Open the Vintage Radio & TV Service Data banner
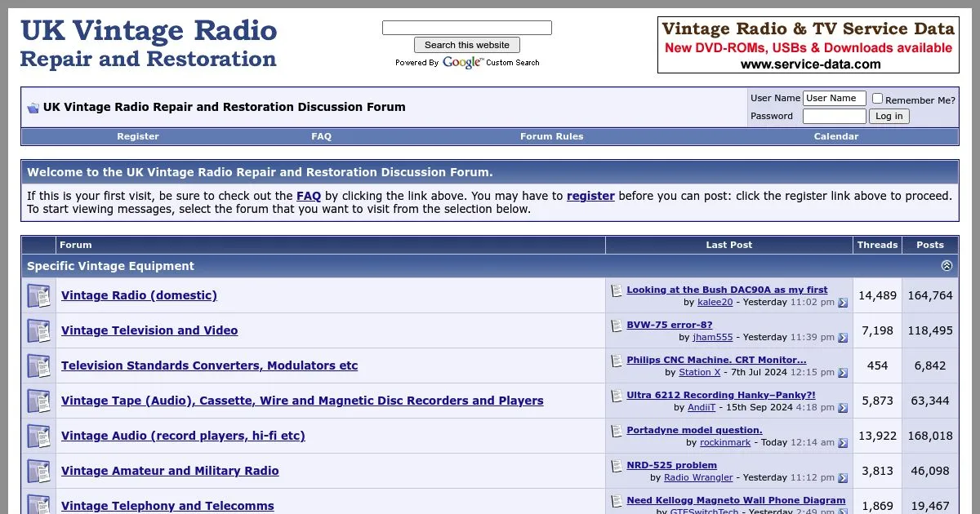Screen dimensions: 980x514 [x=808, y=45]
